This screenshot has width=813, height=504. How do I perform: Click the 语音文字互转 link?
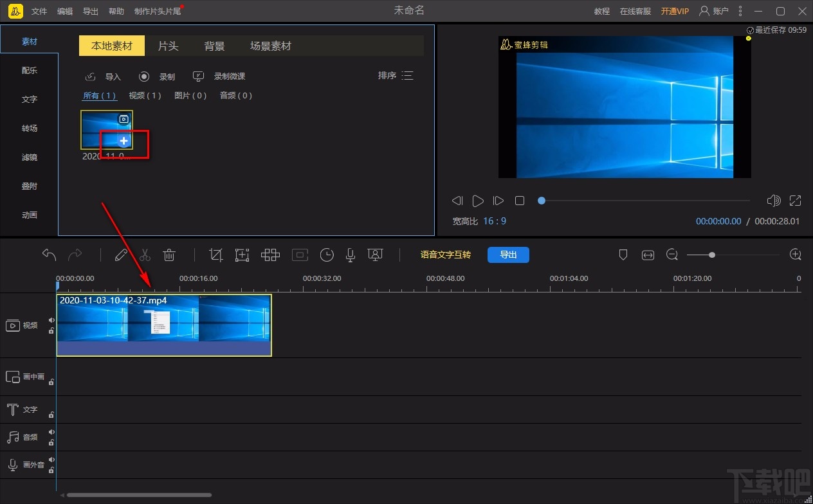click(445, 255)
